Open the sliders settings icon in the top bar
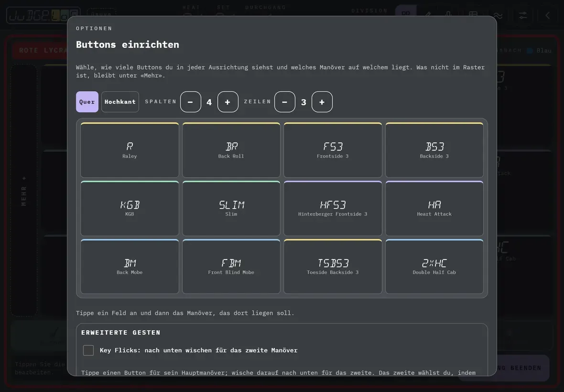Screen dimensions: 564x392 tap(522, 15)
